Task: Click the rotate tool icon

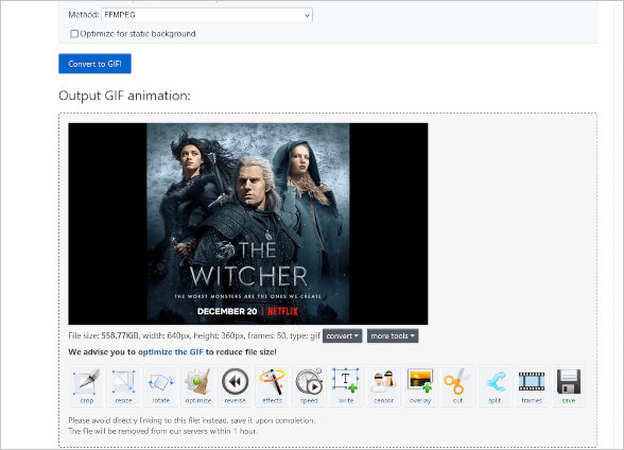Action: click(161, 385)
